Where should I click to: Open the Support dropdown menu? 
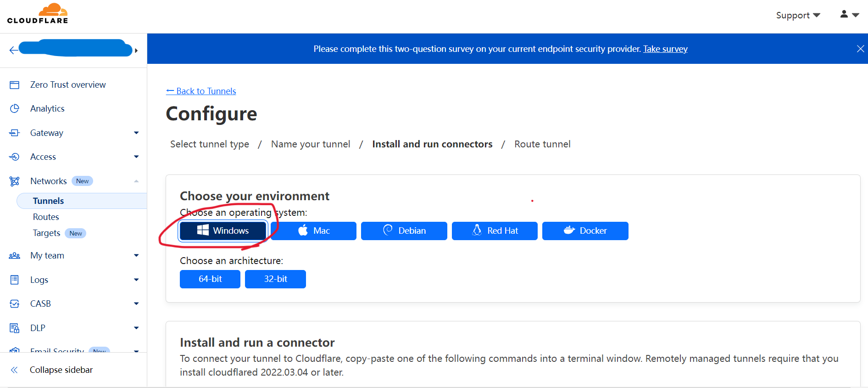coord(798,15)
